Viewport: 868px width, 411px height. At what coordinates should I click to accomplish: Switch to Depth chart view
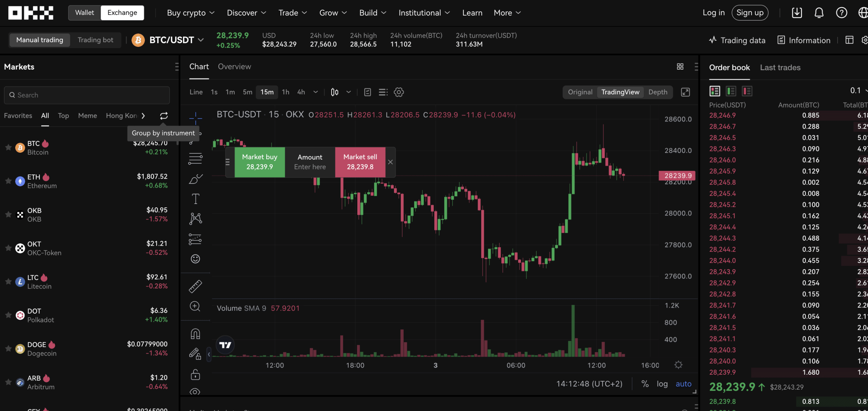point(658,92)
